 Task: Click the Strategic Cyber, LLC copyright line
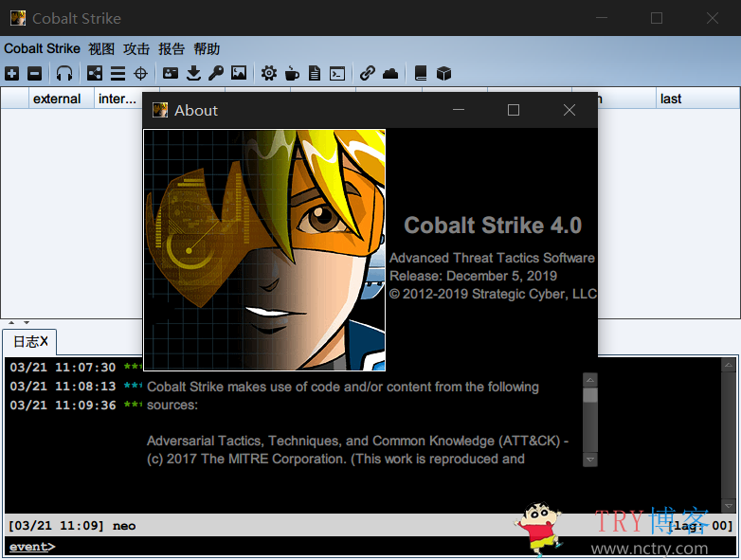click(x=493, y=294)
